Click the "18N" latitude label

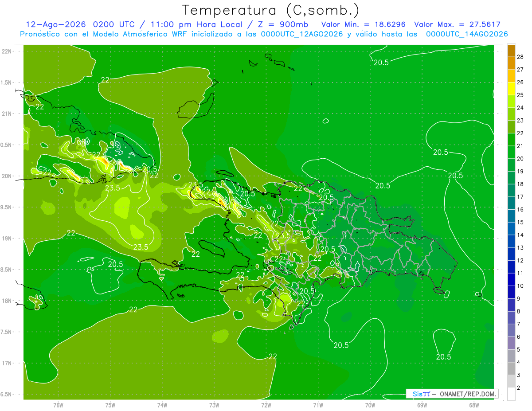7,301
